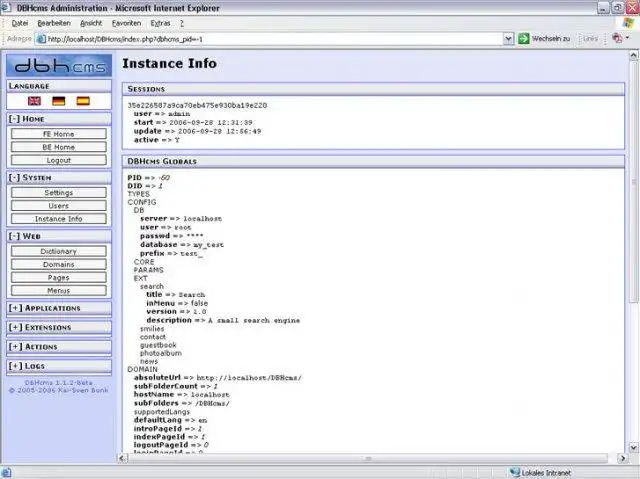Screen dimensions: 640x479
Task: Expand the Applications section
Action: pyautogui.click(x=16, y=308)
